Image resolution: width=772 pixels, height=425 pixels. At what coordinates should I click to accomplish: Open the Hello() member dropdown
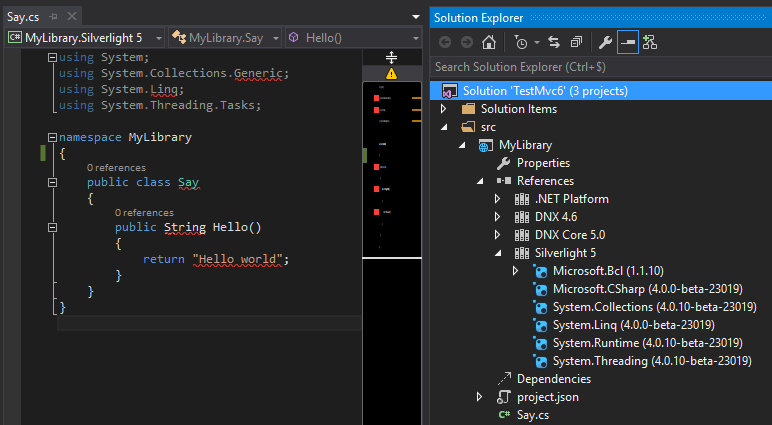(354, 38)
